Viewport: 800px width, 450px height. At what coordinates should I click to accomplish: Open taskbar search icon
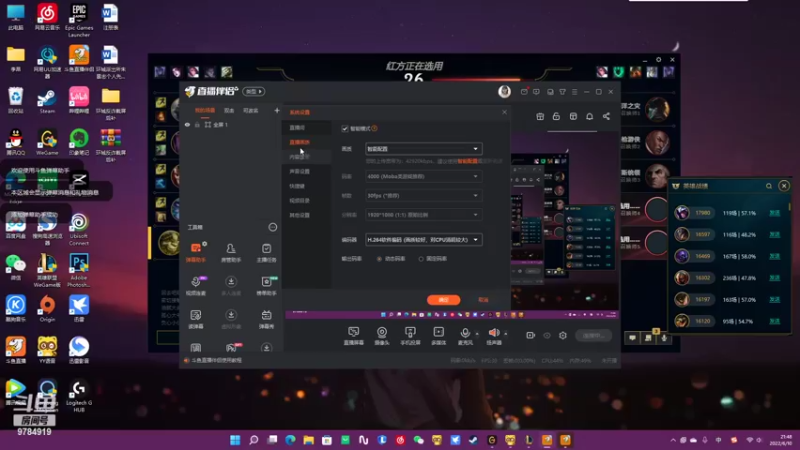(254, 440)
